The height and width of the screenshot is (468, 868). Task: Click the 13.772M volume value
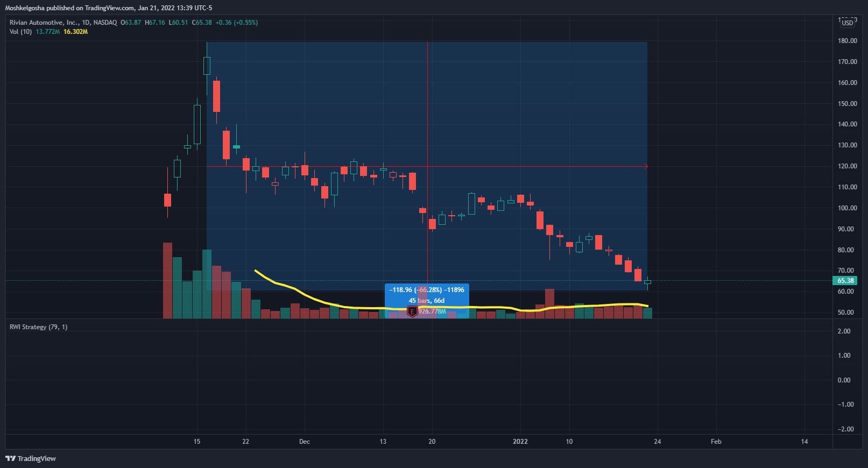48,32
